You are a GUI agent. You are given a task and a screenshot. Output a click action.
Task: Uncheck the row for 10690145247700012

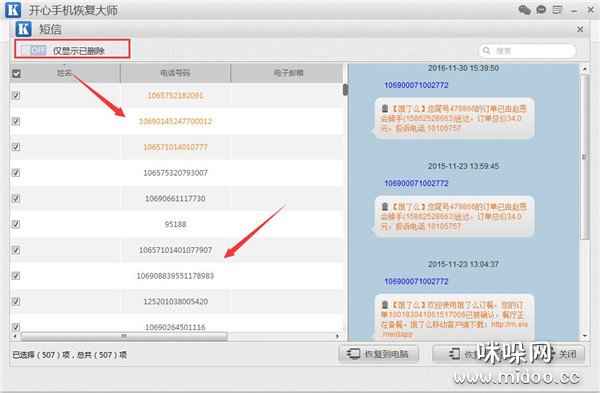(x=16, y=121)
